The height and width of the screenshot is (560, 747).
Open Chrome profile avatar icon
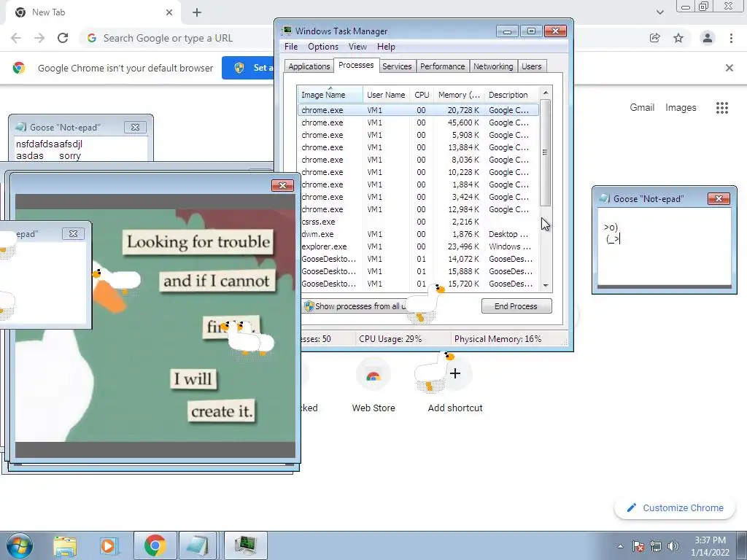[708, 38]
